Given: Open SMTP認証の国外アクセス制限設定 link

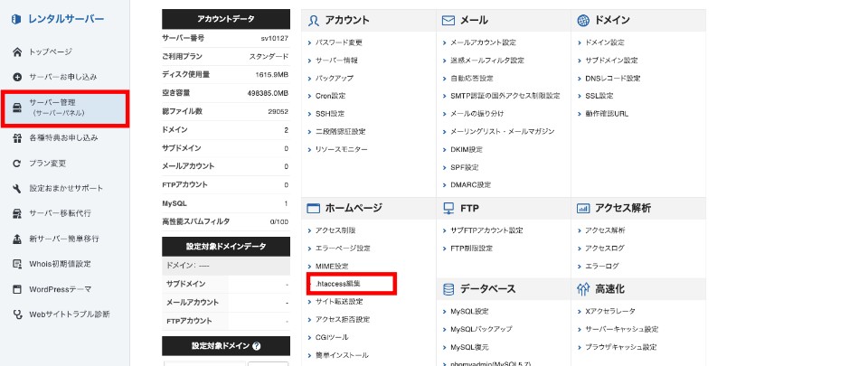Looking at the screenshot, I should point(505,96).
